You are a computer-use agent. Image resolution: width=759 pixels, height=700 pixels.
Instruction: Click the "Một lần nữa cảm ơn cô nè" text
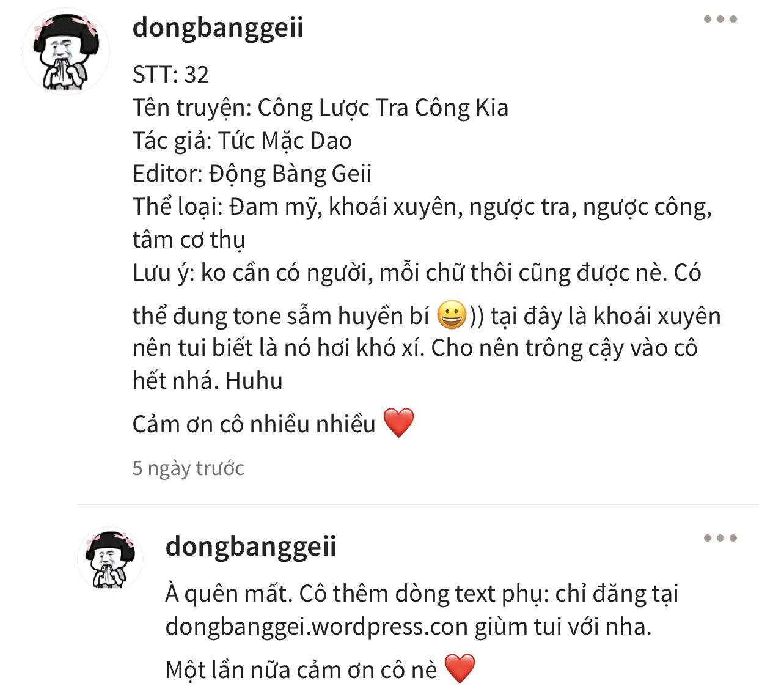pyautogui.click(x=301, y=670)
